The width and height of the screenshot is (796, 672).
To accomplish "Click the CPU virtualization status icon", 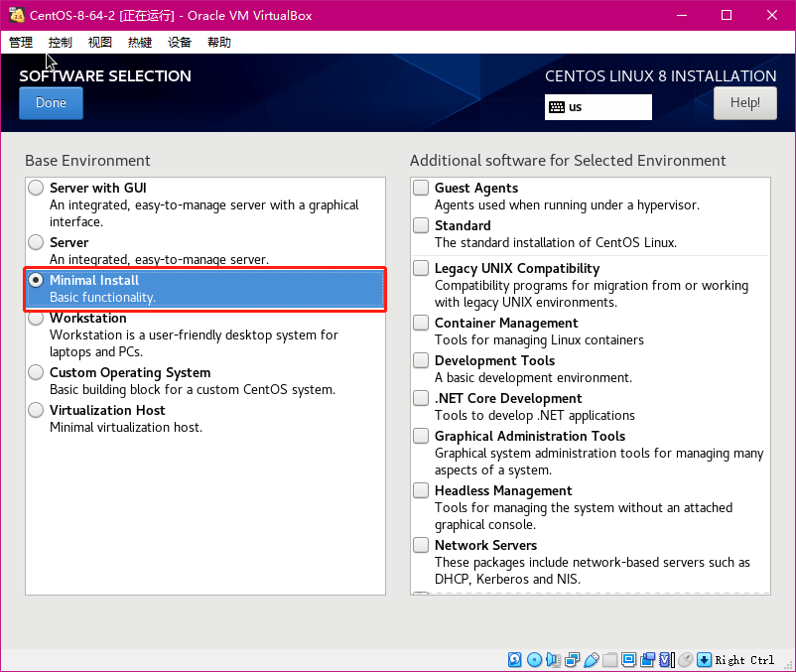I will tap(667, 660).
